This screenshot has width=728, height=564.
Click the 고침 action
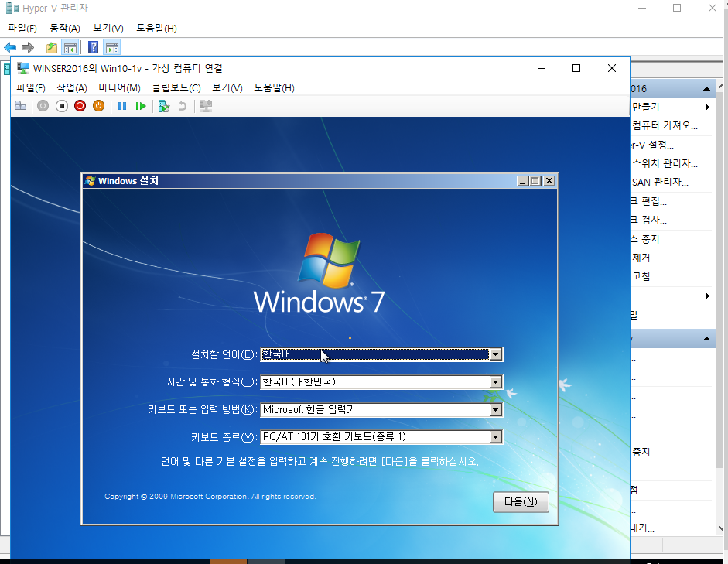(x=641, y=276)
